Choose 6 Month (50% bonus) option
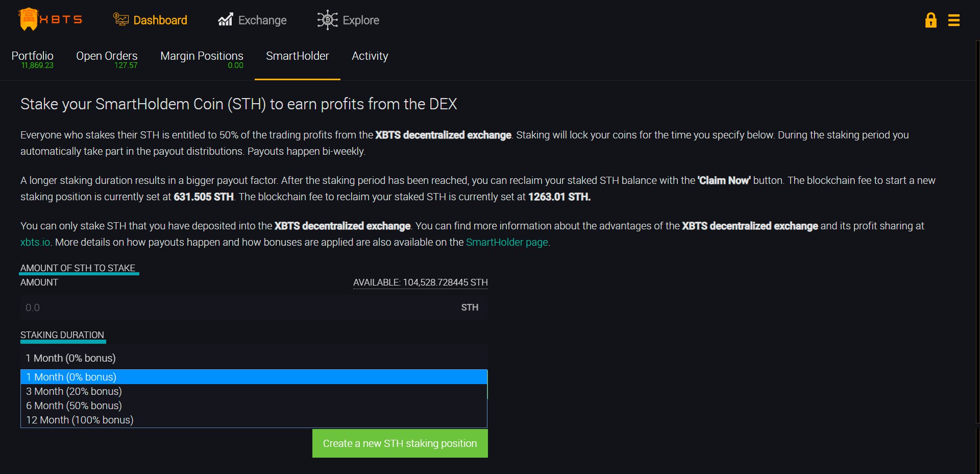 [254, 406]
